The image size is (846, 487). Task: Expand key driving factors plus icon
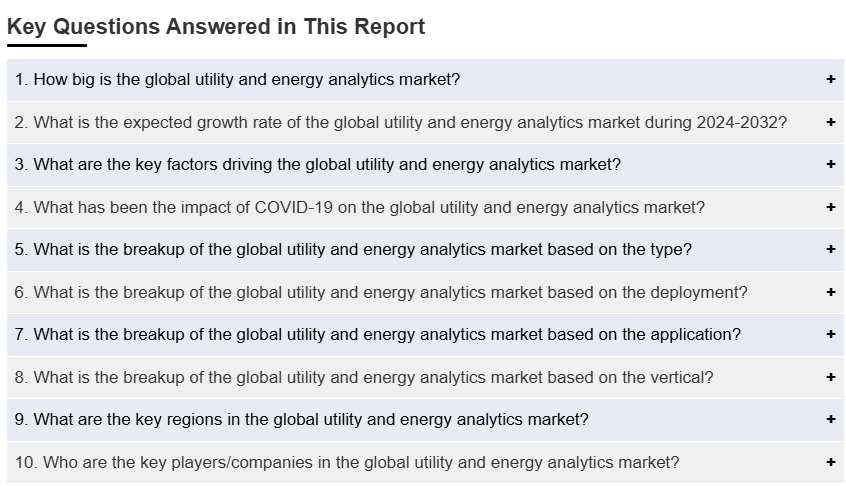[831, 165]
